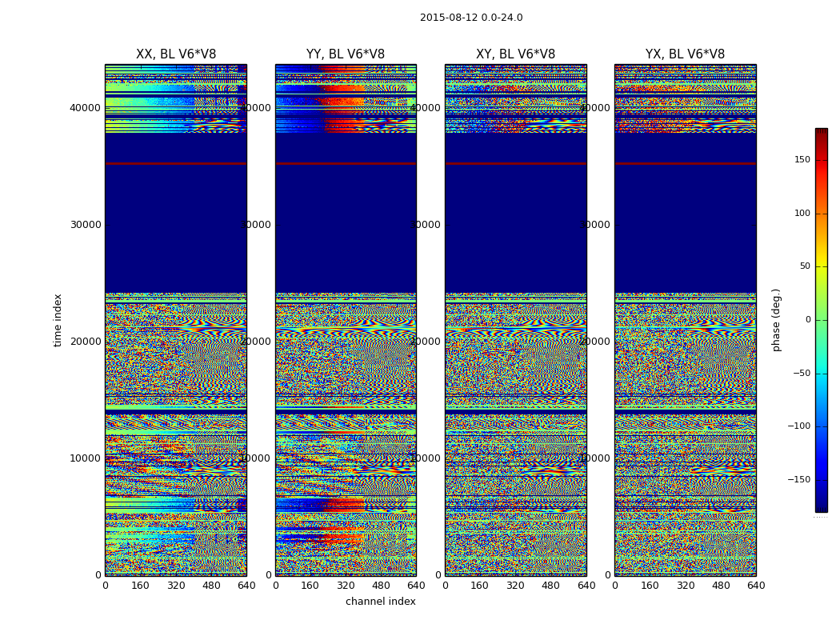Click the 'phase (deg.)' colorbar label
This screenshot has width=840, height=640.
776,320
